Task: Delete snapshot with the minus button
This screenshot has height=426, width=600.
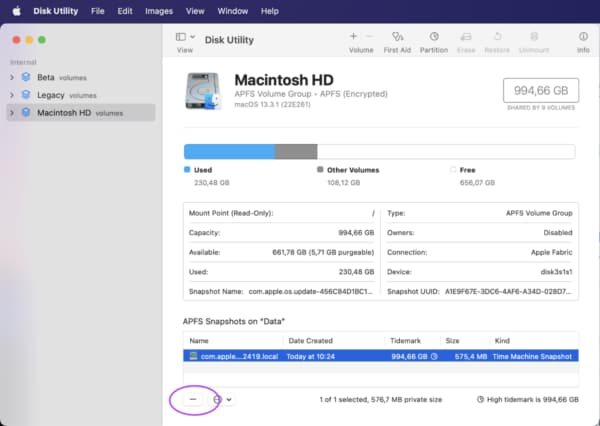Action: point(193,399)
